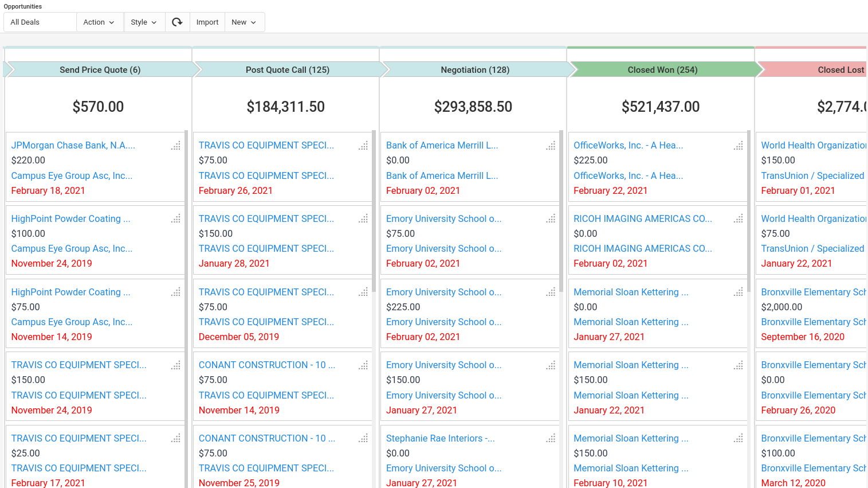The width and height of the screenshot is (868, 488).
Task: Click grip icon on Send Price Quote TRAVIS $25.00 card
Action: click(x=176, y=438)
